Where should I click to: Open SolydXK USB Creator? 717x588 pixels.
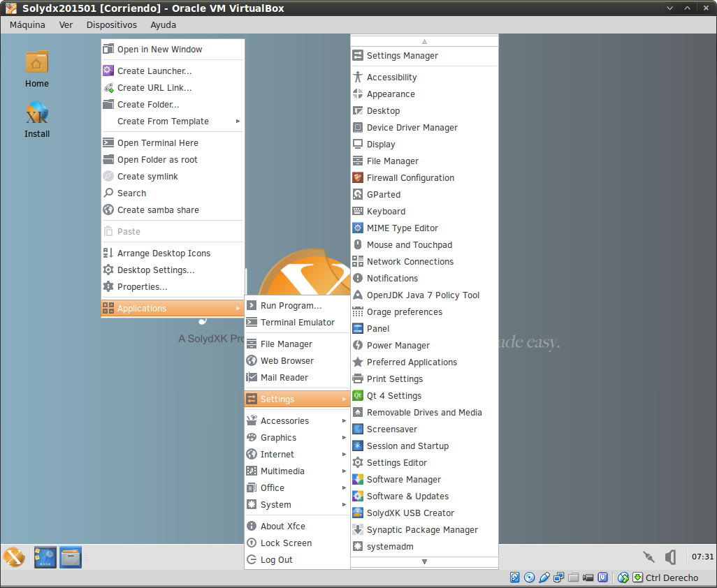point(410,513)
